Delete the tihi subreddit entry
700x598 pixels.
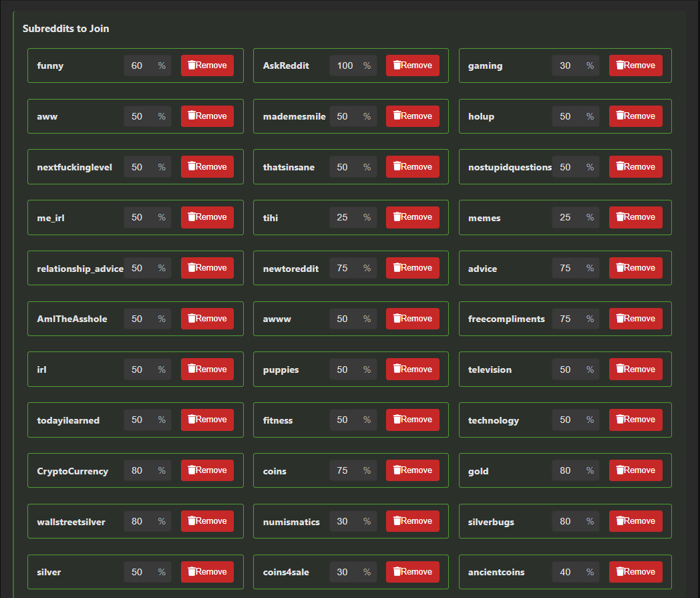click(413, 217)
